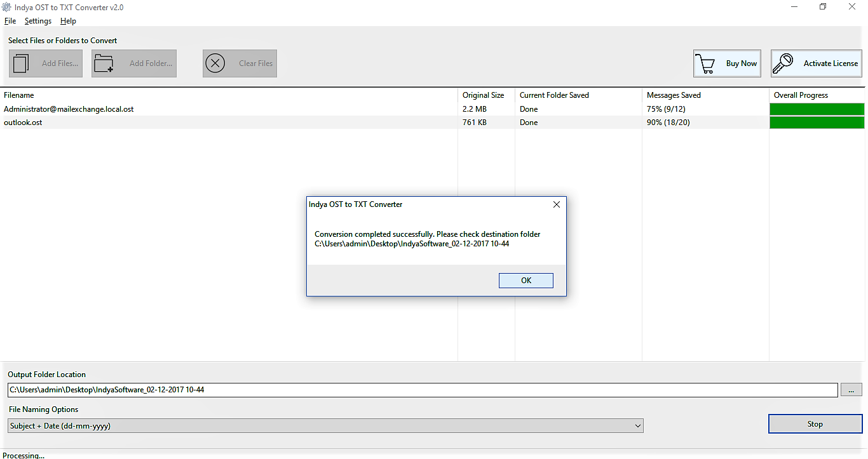Click the shopping cart Buy Now icon
Screen dimensions: 868x459
[x=705, y=63]
